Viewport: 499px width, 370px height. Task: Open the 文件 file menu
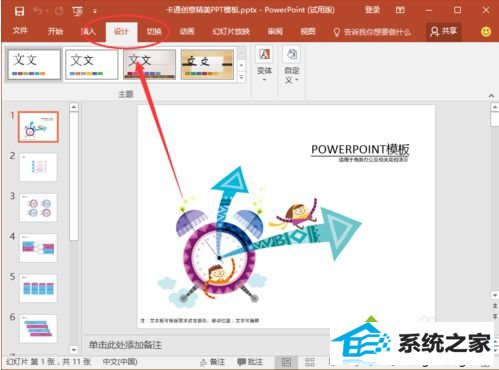pos(20,31)
